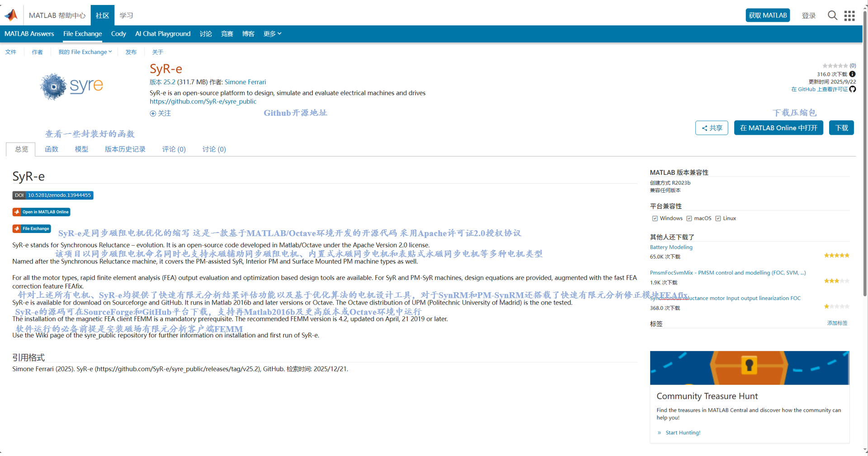This screenshot has width=868, height=456.
Task: Open AI Chat Playground
Action: [163, 34]
